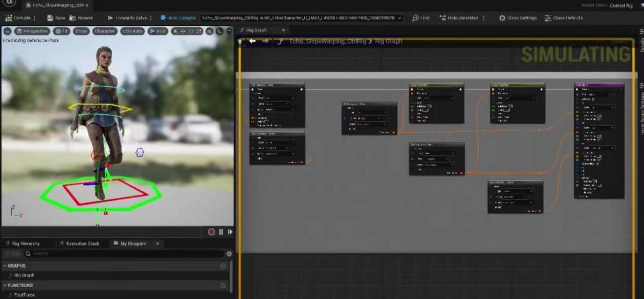The height and width of the screenshot is (299, 644).
Task: Open the Compile options three-dot menu
Action: click(x=35, y=18)
